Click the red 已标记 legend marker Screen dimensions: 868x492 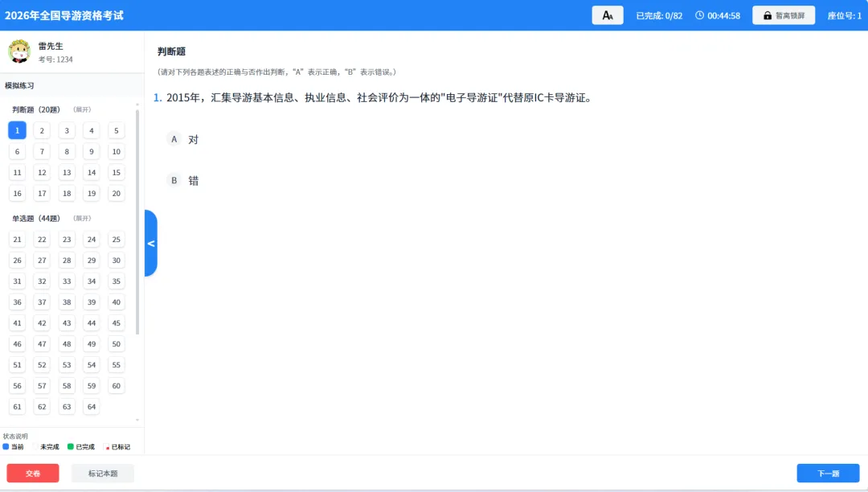108,448
